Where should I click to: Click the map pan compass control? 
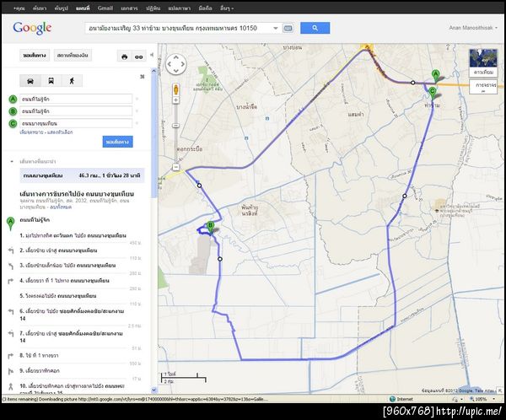(x=176, y=64)
